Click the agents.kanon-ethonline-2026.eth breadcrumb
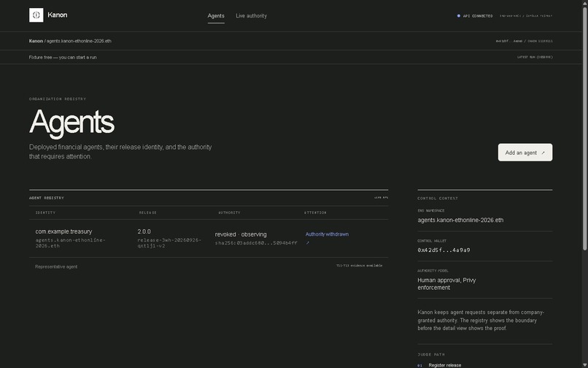Image resolution: width=588 pixels, height=368 pixels. pos(79,41)
